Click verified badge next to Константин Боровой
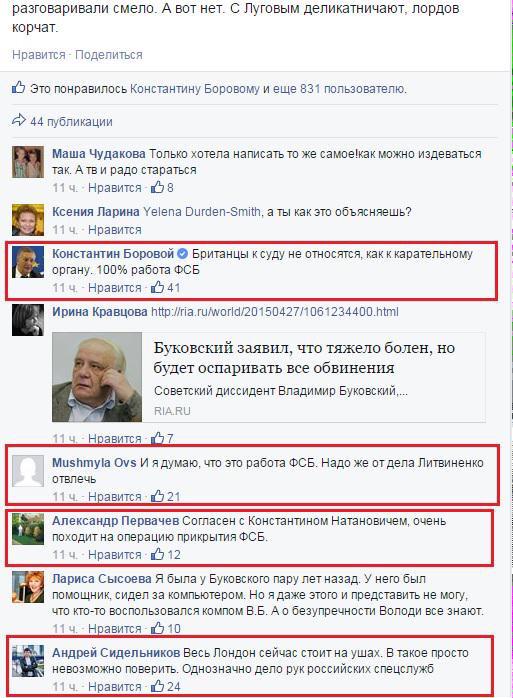Image resolution: width=513 pixels, height=698 pixels. click(182, 254)
